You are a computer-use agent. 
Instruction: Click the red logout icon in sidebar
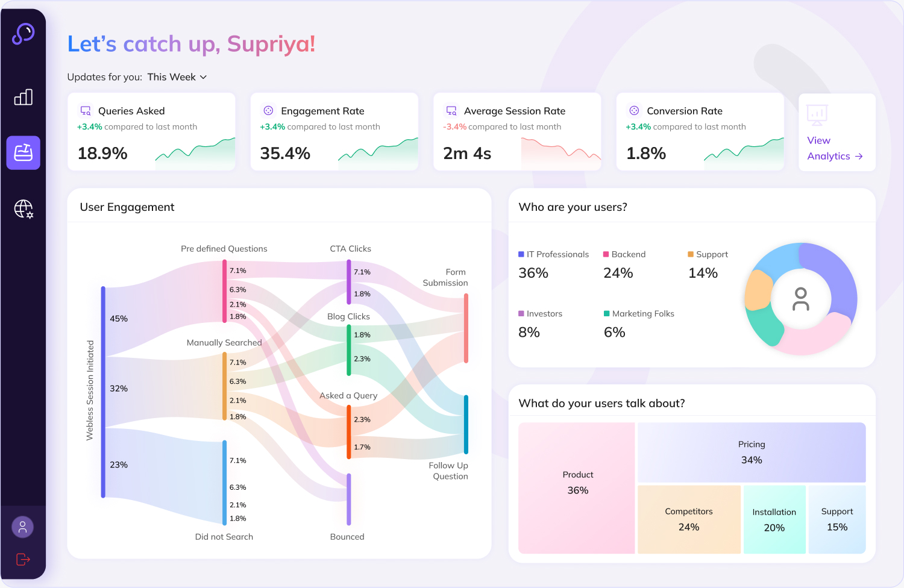(22, 559)
